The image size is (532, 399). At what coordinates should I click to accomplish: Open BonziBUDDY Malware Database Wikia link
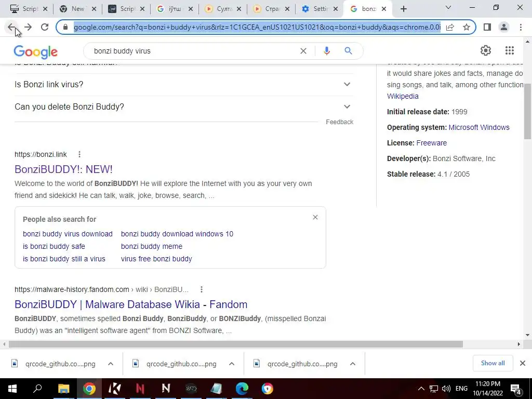pos(131,304)
